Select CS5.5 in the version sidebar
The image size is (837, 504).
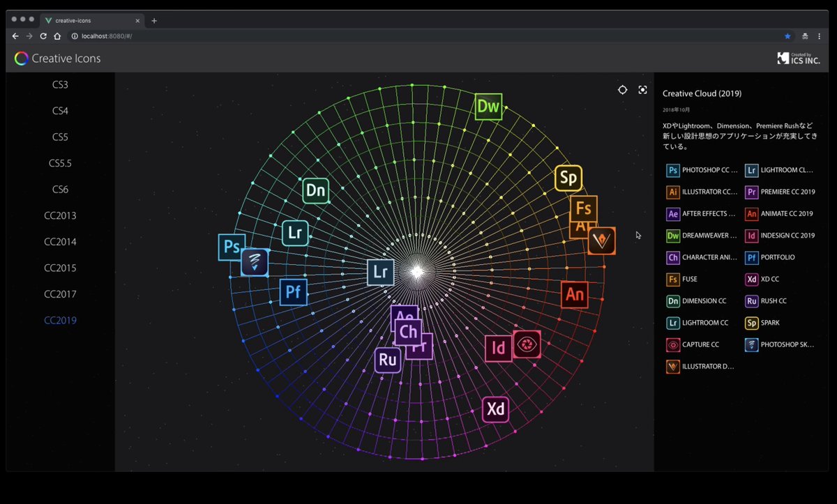60,163
